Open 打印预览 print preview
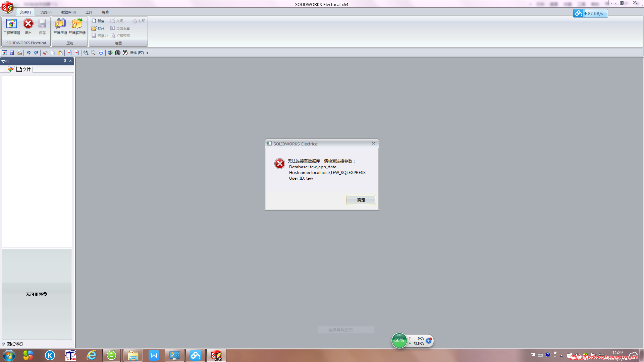This screenshot has width=644, height=362. [120, 36]
